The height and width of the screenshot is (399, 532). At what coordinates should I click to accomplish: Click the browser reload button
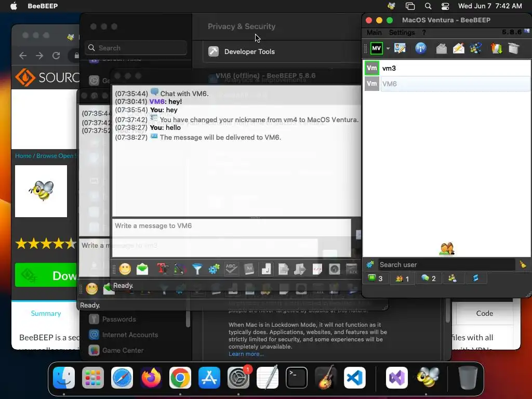(x=56, y=56)
